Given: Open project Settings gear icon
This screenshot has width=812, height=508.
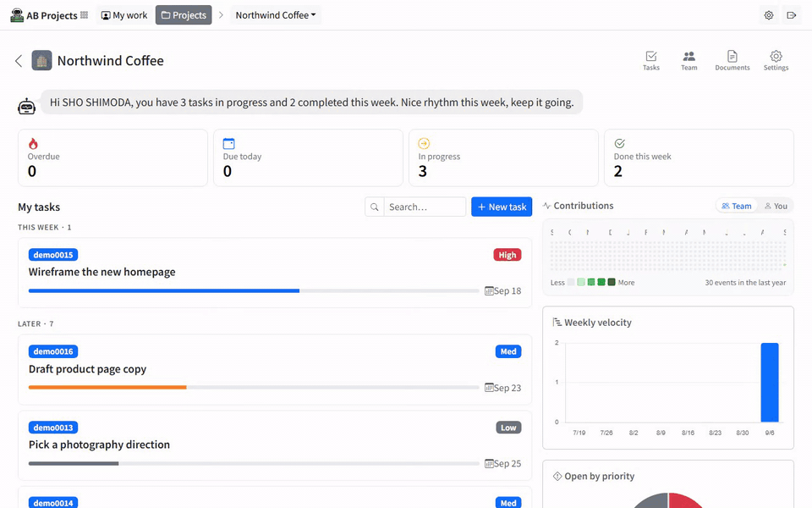Looking at the screenshot, I should [x=776, y=56].
